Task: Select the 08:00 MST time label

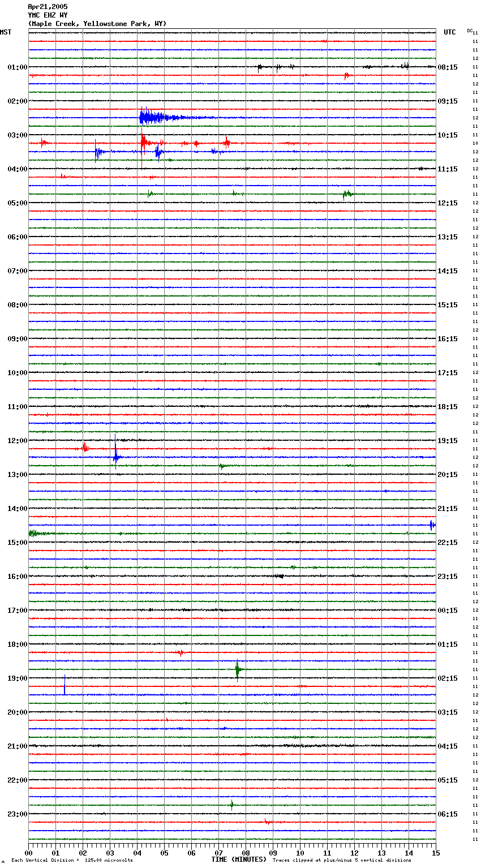Action: point(17,305)
